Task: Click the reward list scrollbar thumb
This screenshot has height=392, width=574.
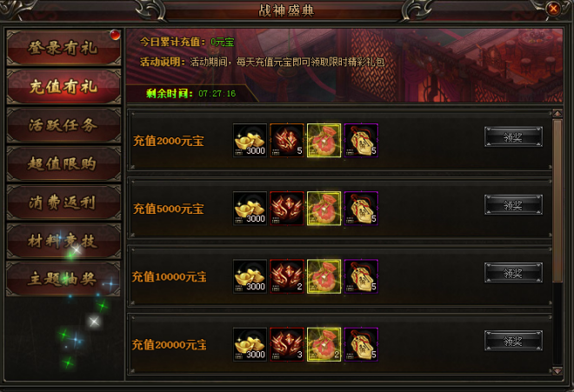Action: (x=557, y=201)
